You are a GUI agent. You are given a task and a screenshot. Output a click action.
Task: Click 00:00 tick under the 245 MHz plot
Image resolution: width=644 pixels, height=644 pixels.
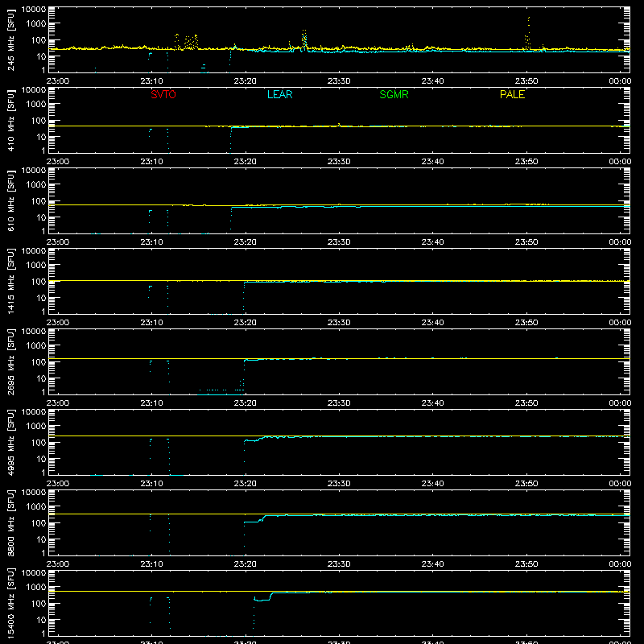[x=620, y=81]
